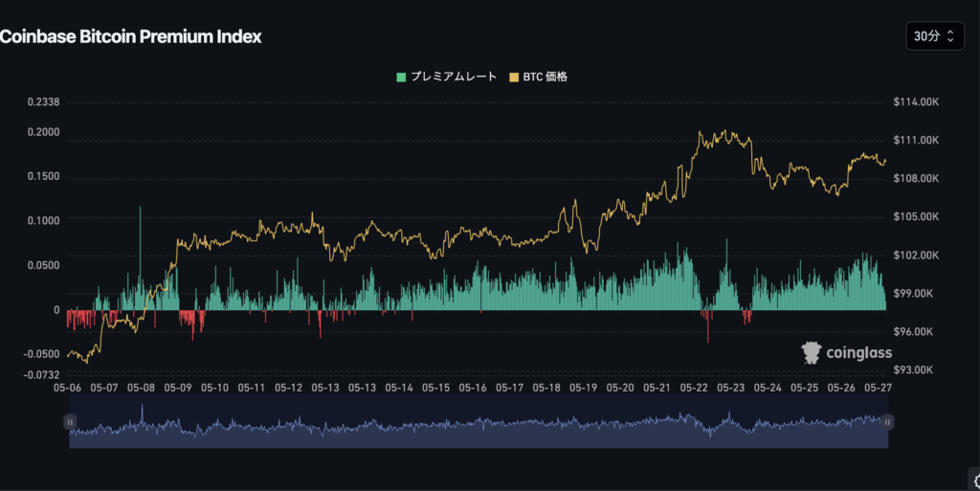Click the yellow BTC 価格 legend swatch
Image resolution: width=980 pixels, height=491 pixels.
(x=514, y=78)
